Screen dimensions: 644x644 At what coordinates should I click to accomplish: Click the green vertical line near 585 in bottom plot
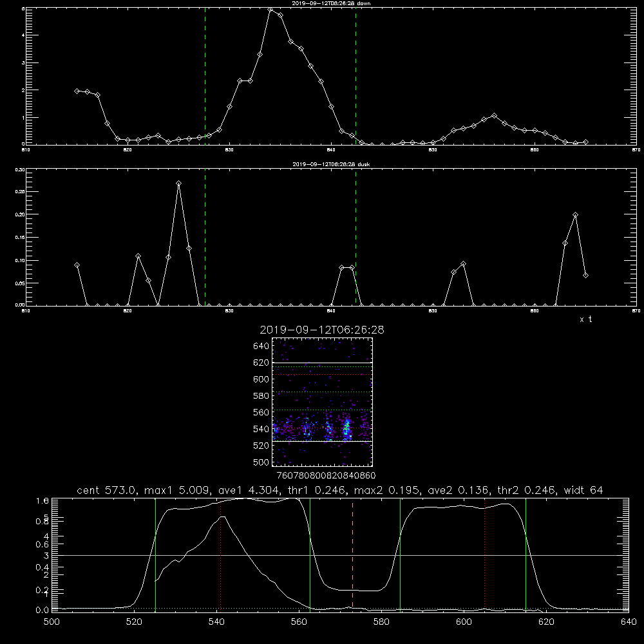(x=400, y=555)
